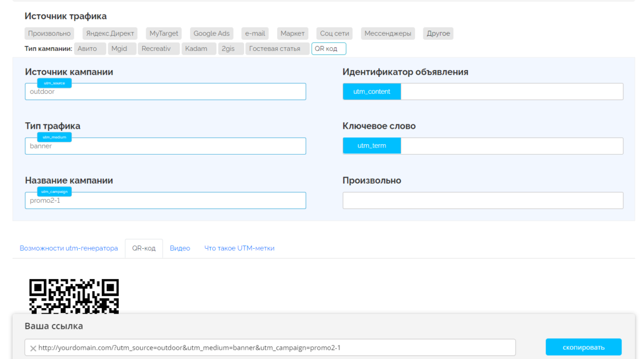Click the utm_source campaign source field
The image size is (644, 359).
coord(165,92)
